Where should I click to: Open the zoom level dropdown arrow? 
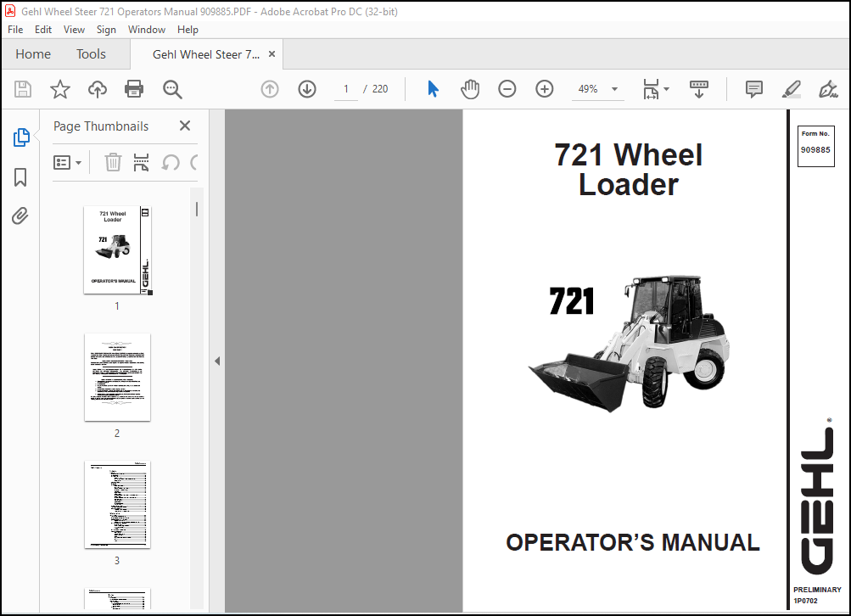[x=614, y=89]
